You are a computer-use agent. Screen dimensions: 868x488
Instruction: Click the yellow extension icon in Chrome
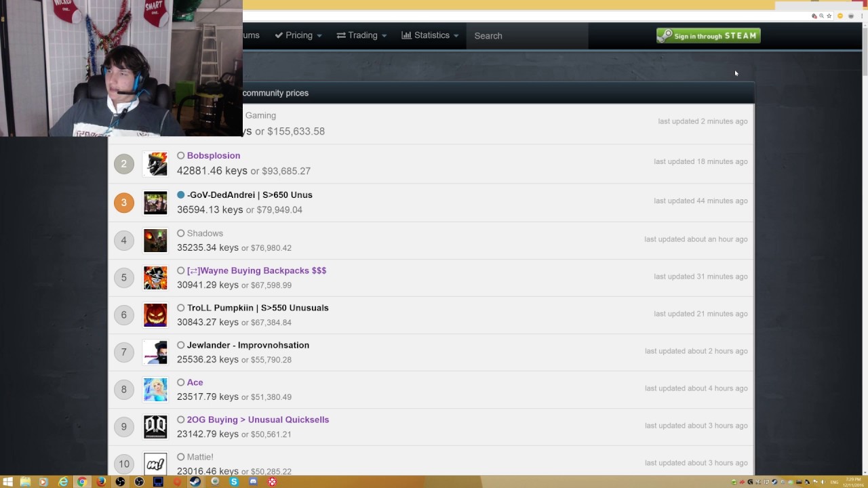(840, 16)
